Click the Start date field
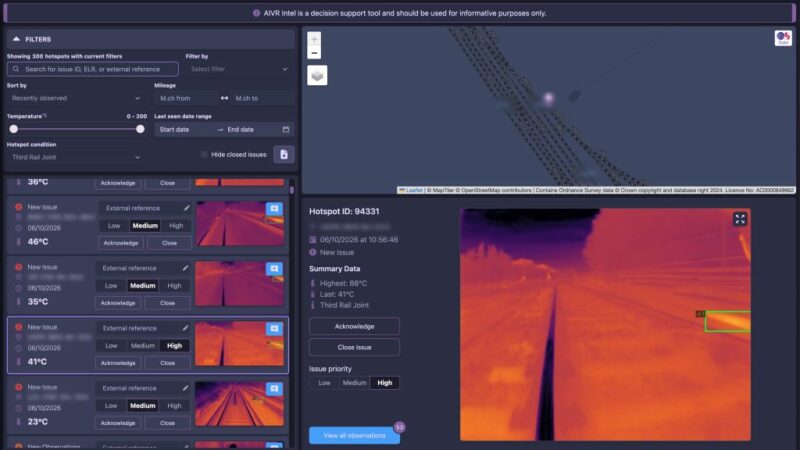This screenshot has height=450, width=800. pos(186,130)
